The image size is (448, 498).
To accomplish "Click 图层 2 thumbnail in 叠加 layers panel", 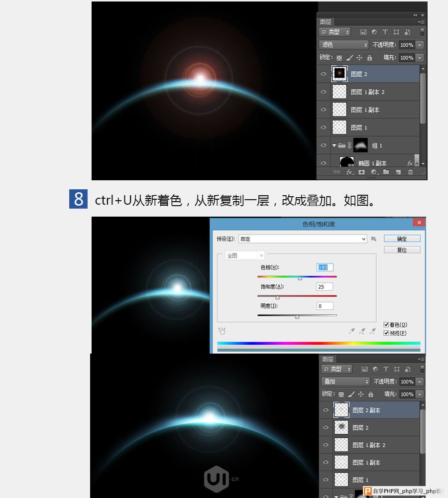I will [341, 427].
